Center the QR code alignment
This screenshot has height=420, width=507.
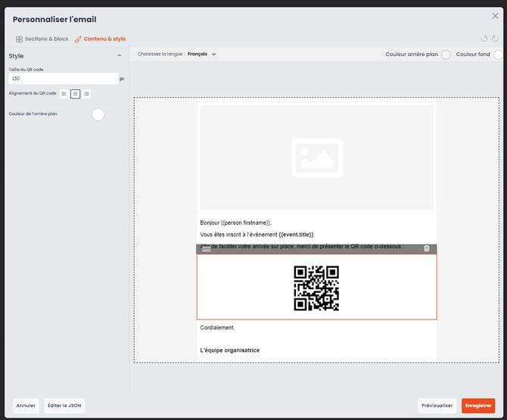coord(75,94)
